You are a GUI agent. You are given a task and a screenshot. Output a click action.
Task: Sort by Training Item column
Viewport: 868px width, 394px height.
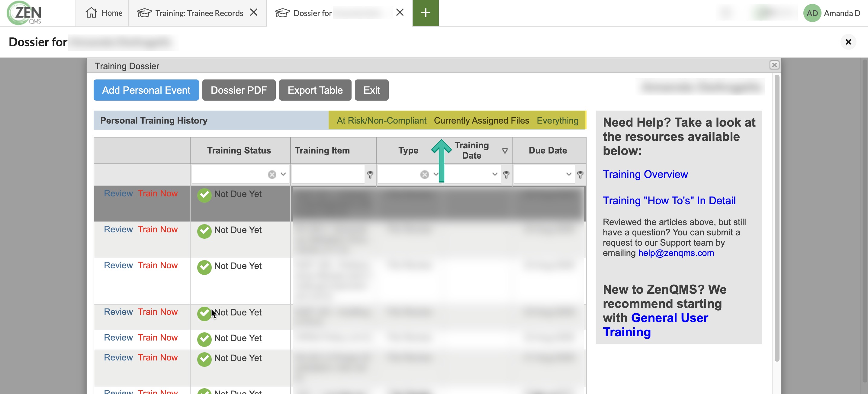[322, 150]
